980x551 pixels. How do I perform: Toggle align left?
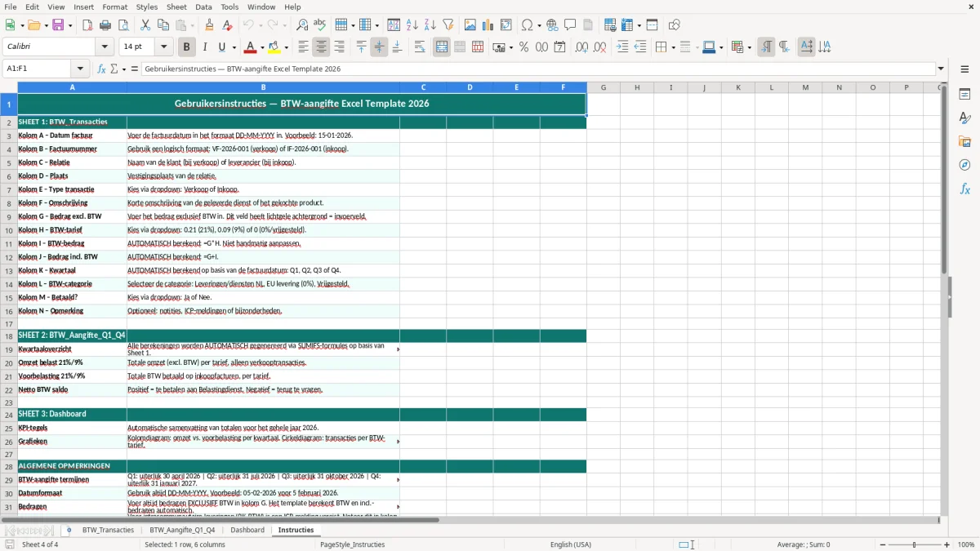303,47
